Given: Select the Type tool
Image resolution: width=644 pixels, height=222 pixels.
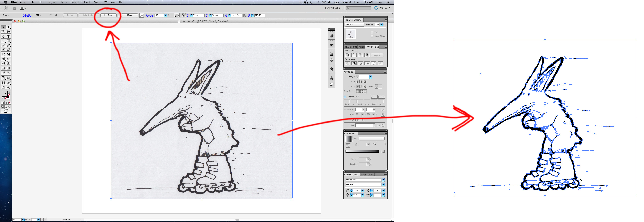Looking at the screenshot, I should [x=8, y=36].
